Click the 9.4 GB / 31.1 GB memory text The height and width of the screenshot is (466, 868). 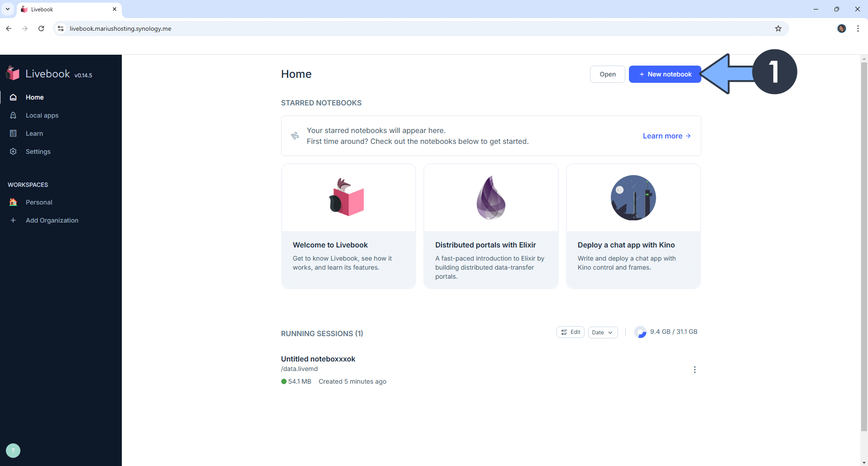click(674, 332)
